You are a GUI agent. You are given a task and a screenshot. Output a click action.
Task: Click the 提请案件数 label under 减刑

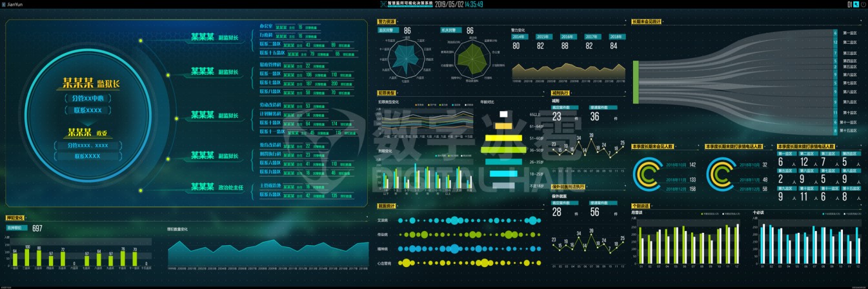click(600, 106)
